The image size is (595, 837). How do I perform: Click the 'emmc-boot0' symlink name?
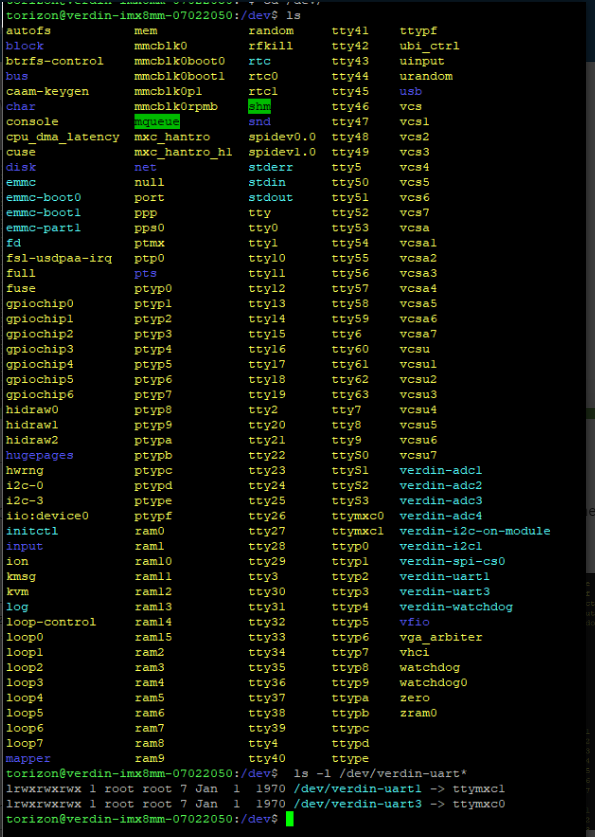tap(44, 198)
